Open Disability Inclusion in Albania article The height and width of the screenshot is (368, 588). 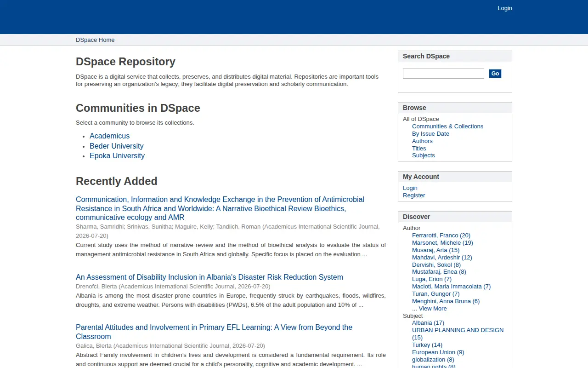[209, 277]
